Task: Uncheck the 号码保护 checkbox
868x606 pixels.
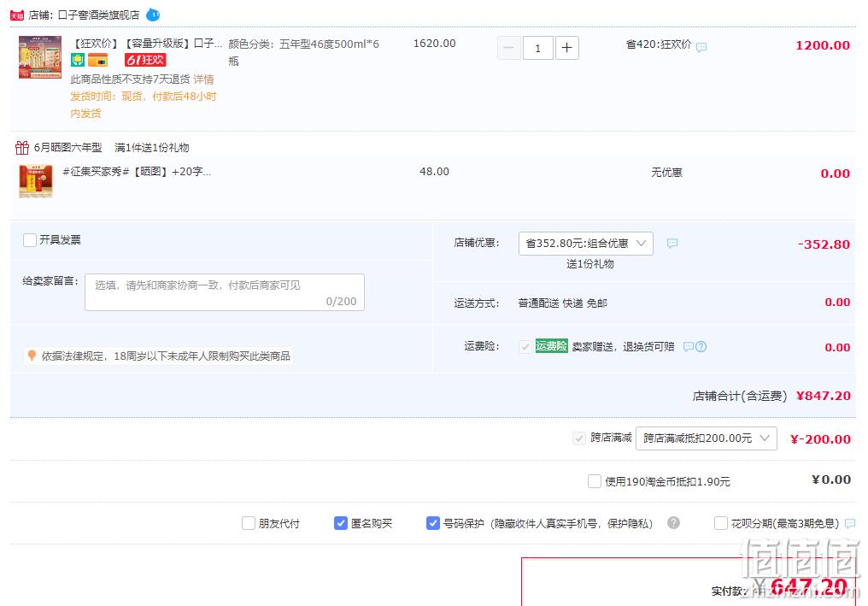Action: point(433,523)
